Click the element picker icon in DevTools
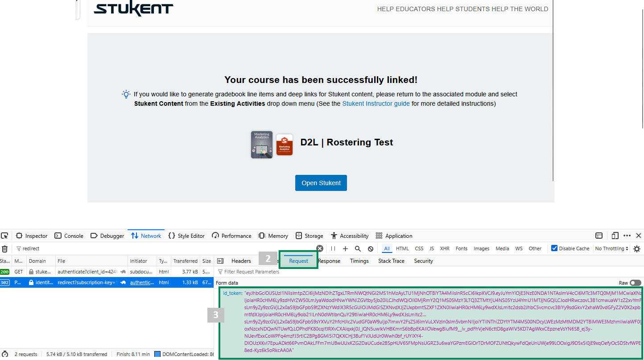644x360 pixels. coord(4,236)
